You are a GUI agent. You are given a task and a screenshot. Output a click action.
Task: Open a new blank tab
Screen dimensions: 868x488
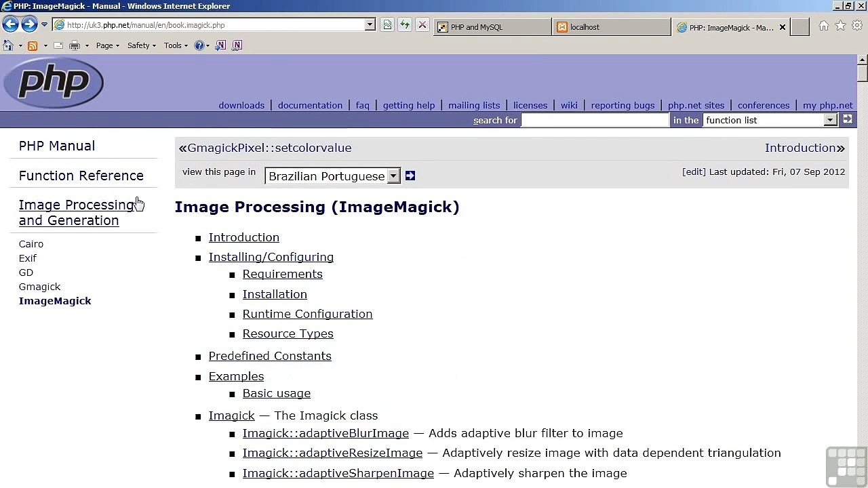(800, 27)
